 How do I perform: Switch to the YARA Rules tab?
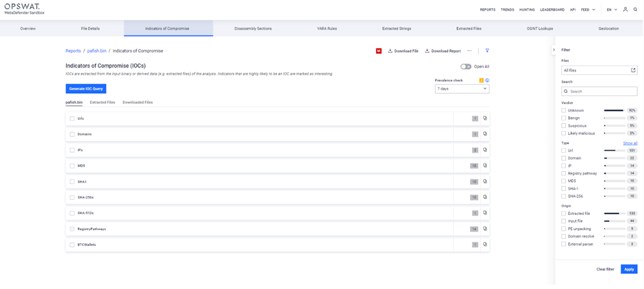click(326, 28)
